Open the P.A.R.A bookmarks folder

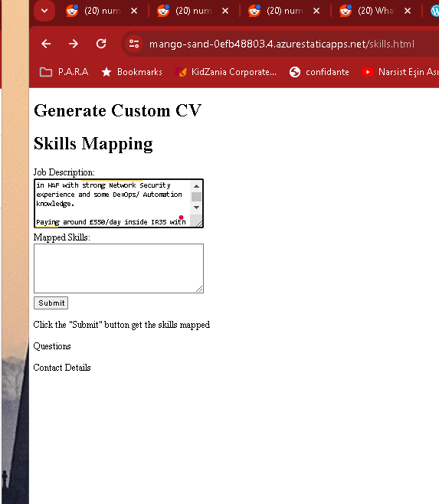click(x=64, y=72)
